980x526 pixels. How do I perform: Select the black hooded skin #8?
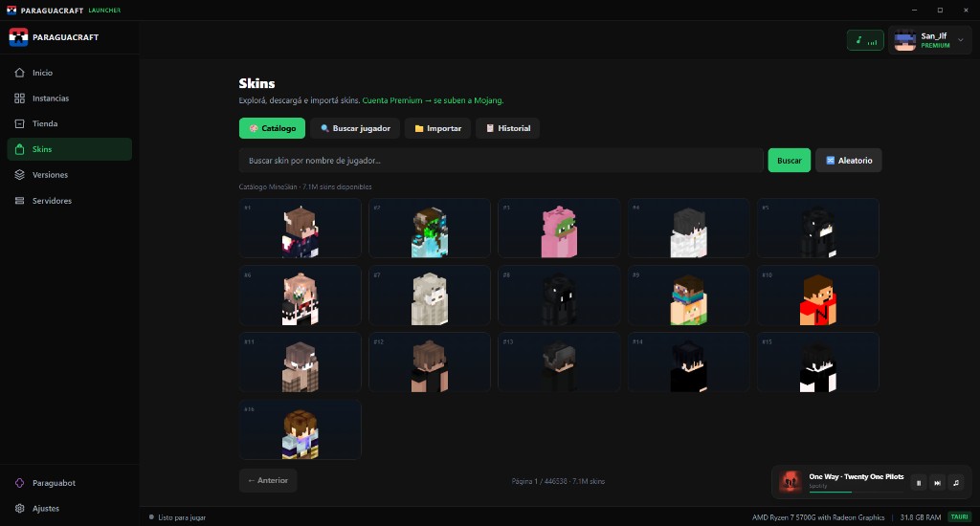(x=559, y=296)
